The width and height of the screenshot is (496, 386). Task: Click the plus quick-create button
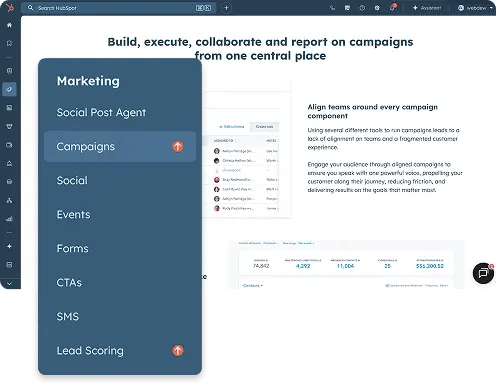coord(226,8)
